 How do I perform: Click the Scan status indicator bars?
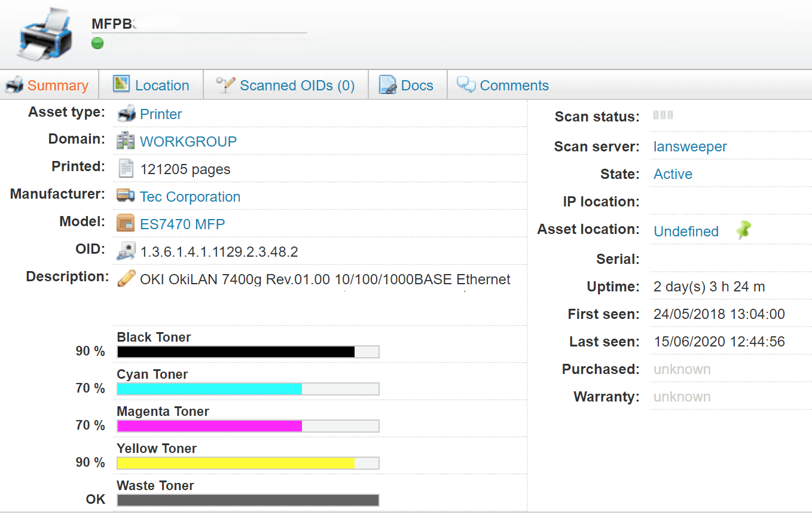(x=663, y=115)
